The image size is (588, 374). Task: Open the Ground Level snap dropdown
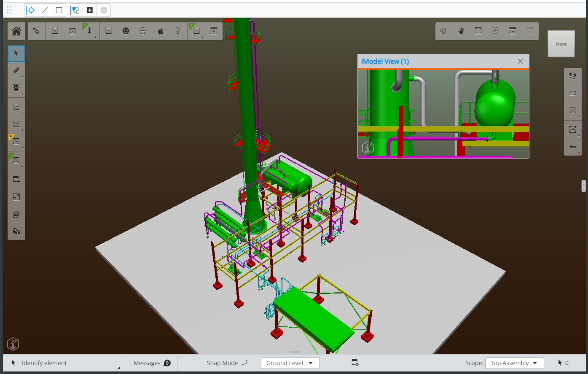[x=290, y=363]
